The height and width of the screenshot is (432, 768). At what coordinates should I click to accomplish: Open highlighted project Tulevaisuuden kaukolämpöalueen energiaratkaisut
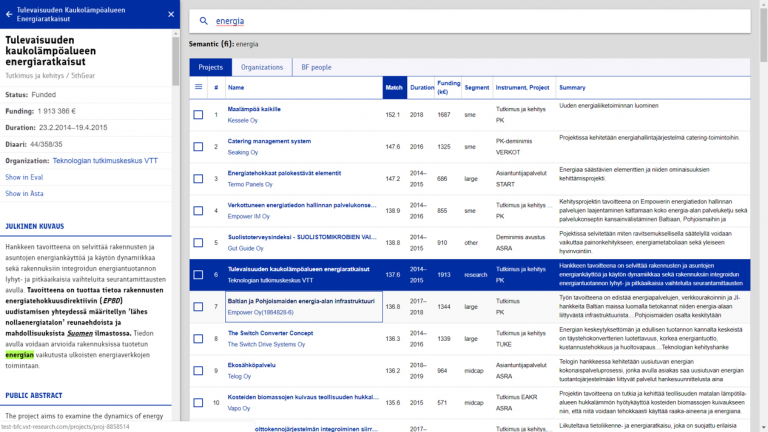point(298,269)
